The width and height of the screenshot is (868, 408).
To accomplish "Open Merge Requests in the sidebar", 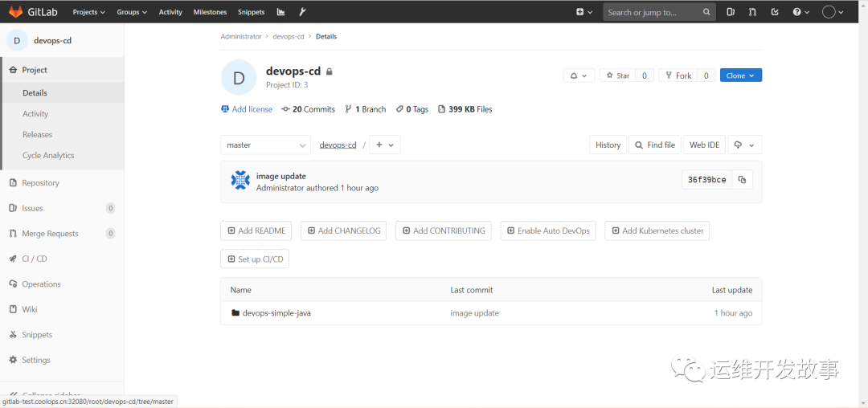I will [x=62, y=233].
